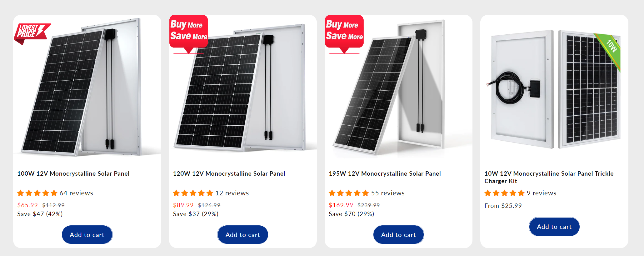Click Buy More Save More badge on 195W panel

point(344,31)
